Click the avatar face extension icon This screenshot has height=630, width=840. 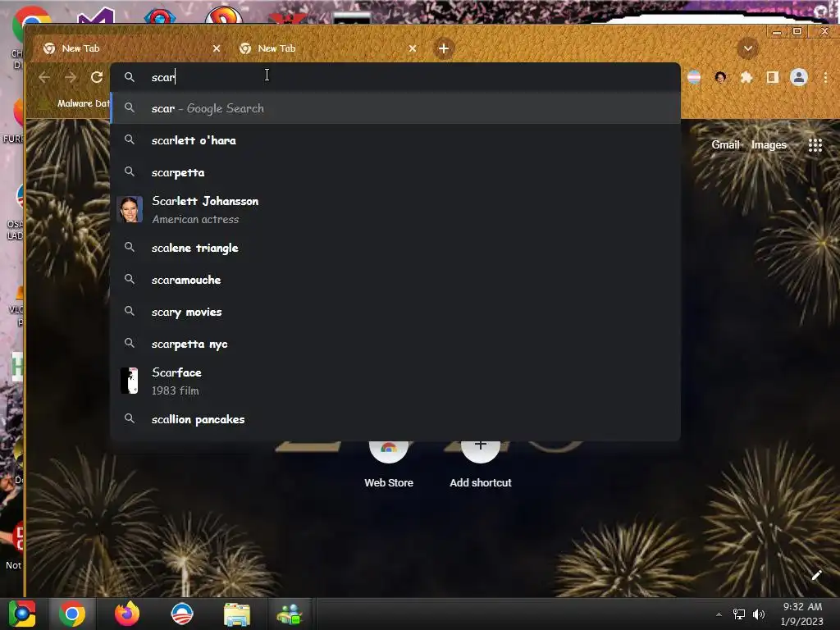tap(720, 78)
